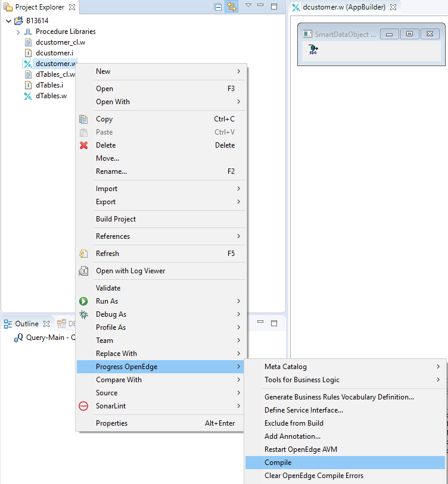Select Restart OpenEdge AVM
The width and height of the screenshot is (448, 484).
tap(346, 449)
